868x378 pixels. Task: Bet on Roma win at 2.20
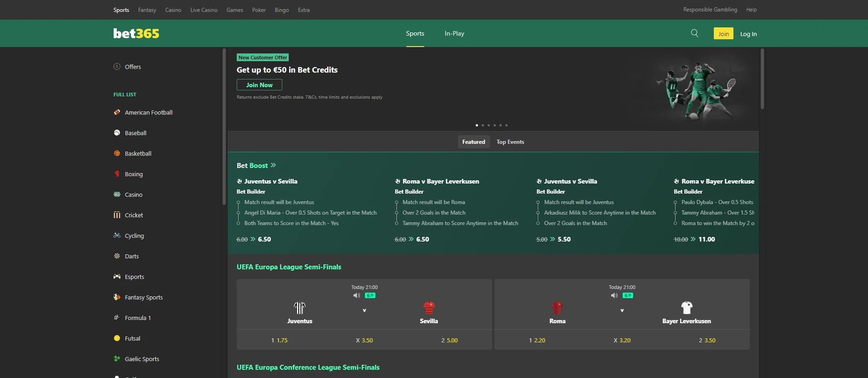coord(537,340)
